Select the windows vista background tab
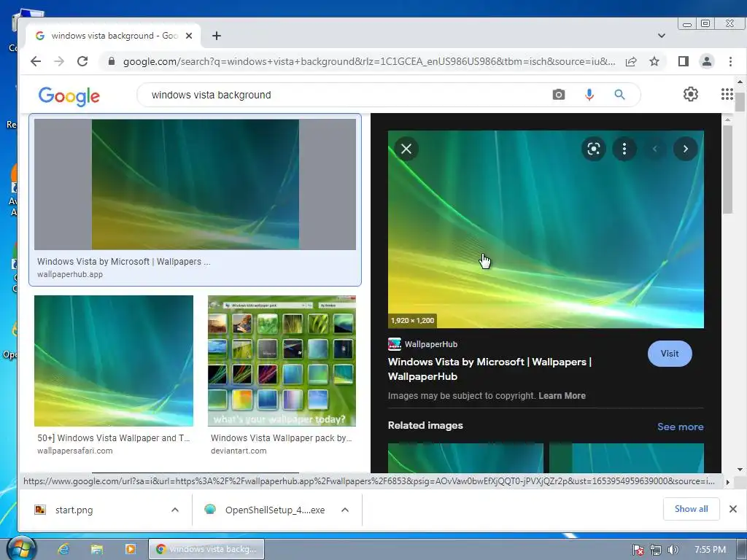This screenshot has height=560, width=747. tap(113, 36)
